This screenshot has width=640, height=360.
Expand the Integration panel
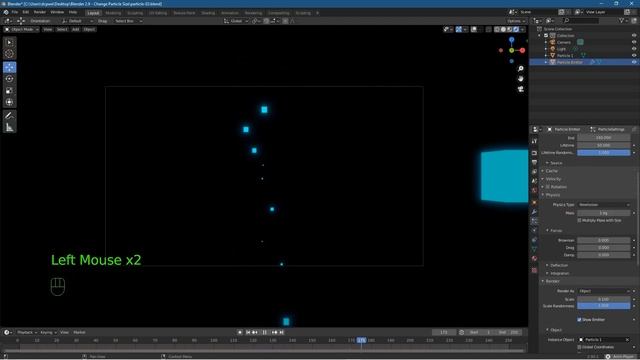[x=559, y=273]
